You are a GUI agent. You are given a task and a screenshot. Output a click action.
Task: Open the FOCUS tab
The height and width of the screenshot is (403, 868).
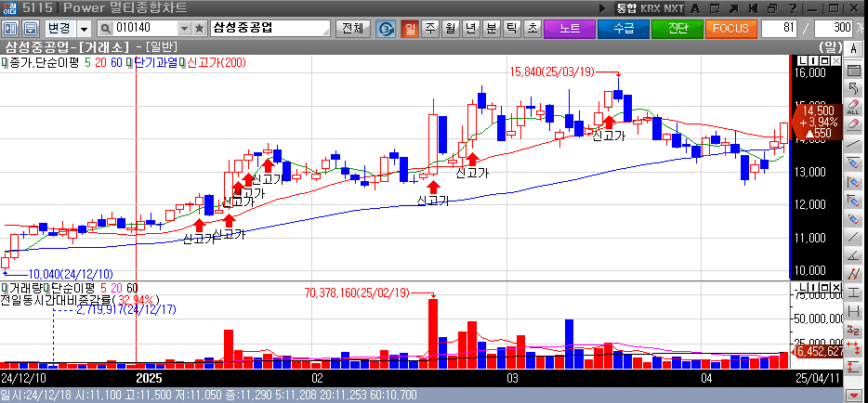(730, 28)
